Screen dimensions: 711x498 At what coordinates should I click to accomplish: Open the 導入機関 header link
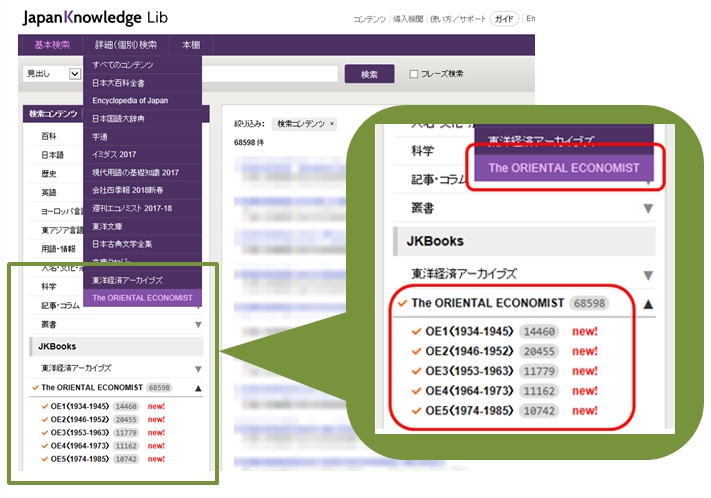[408, 19]
